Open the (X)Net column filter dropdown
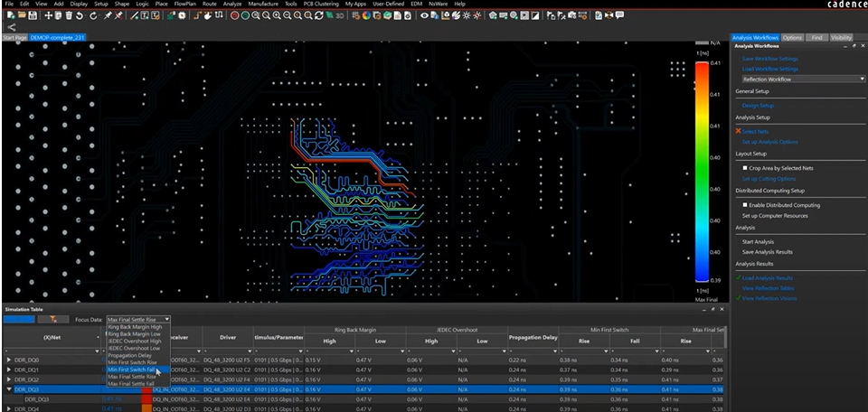 [x=98, y=351]
